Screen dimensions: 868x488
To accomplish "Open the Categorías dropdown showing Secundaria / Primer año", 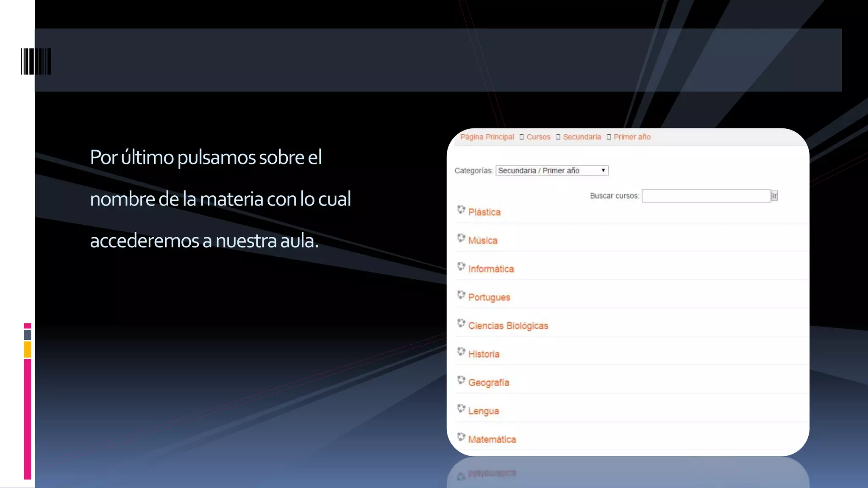I will pyautogui.click(x=552, y=170).
